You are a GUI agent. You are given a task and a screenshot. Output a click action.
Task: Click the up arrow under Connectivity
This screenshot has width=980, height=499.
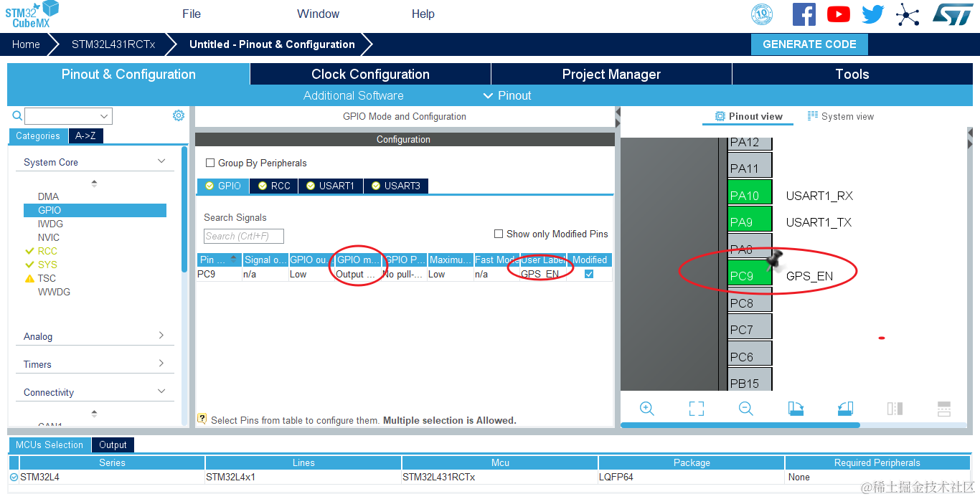tap(94, 414)
